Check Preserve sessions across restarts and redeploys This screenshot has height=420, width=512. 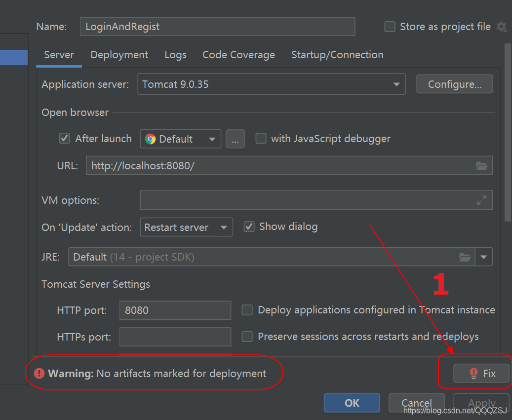click(247, 337)
